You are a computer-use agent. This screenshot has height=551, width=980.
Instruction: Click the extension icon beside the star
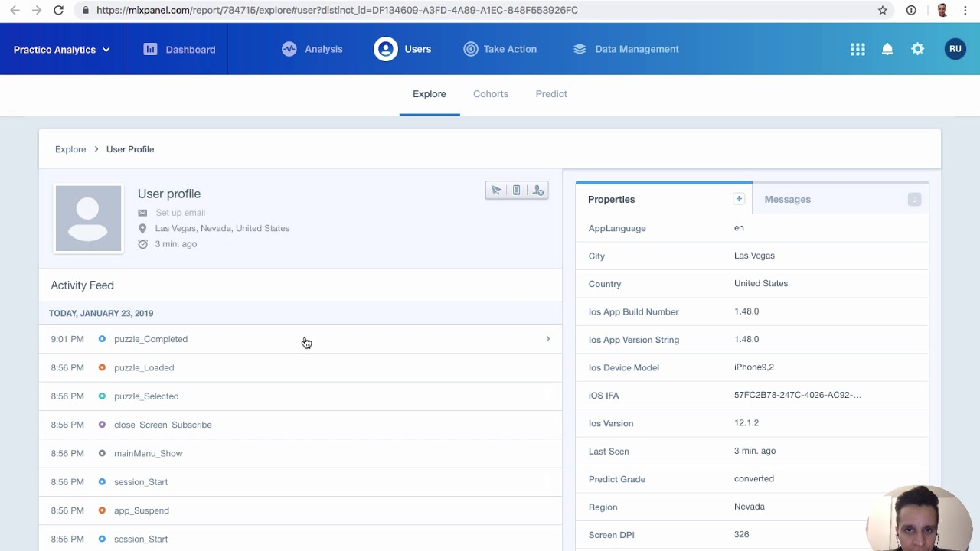coord(911,10)
